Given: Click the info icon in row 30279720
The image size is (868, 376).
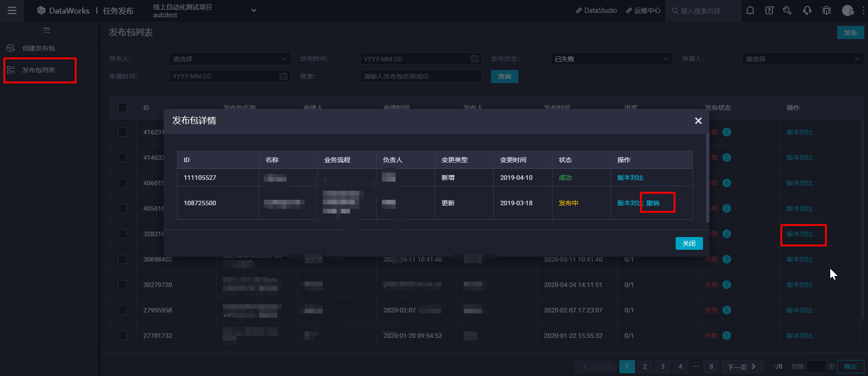Looking at the screenshot, I should pyautogui.click(x=727, y=285).
